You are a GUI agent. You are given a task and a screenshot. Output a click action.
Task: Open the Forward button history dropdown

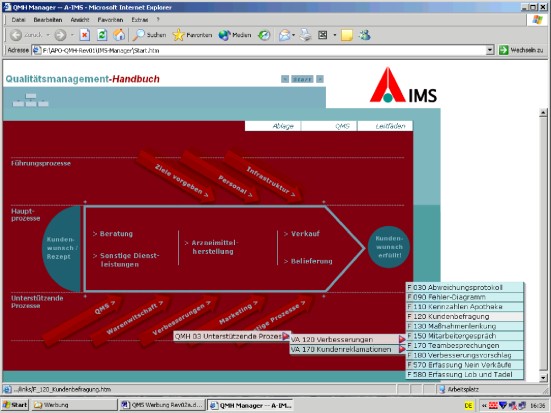click(72, 35)
